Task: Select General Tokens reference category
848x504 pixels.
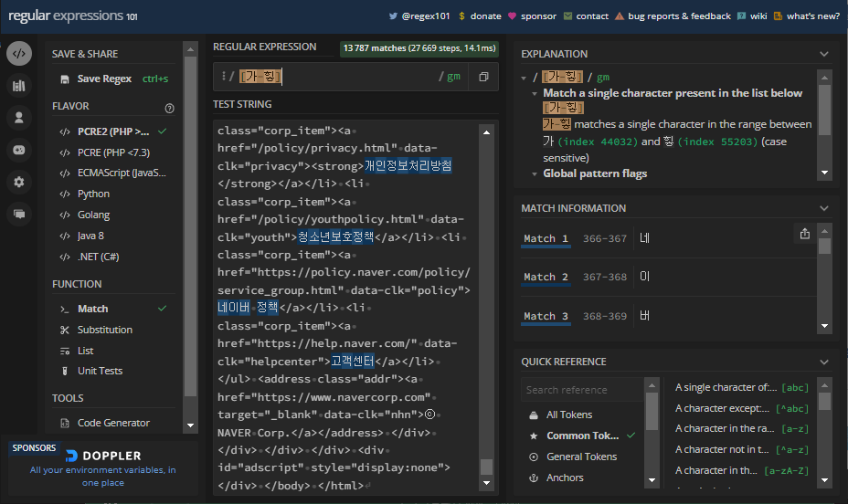Action: point(581,457)
